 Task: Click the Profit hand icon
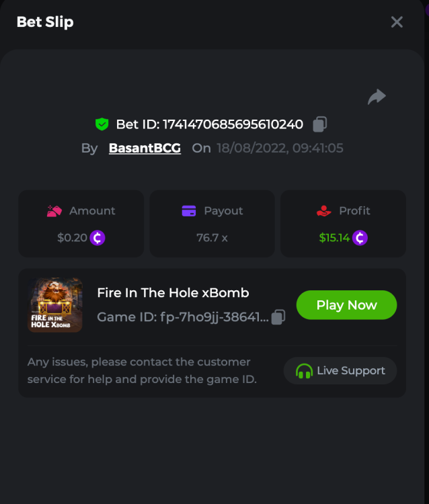click(324, 211)
